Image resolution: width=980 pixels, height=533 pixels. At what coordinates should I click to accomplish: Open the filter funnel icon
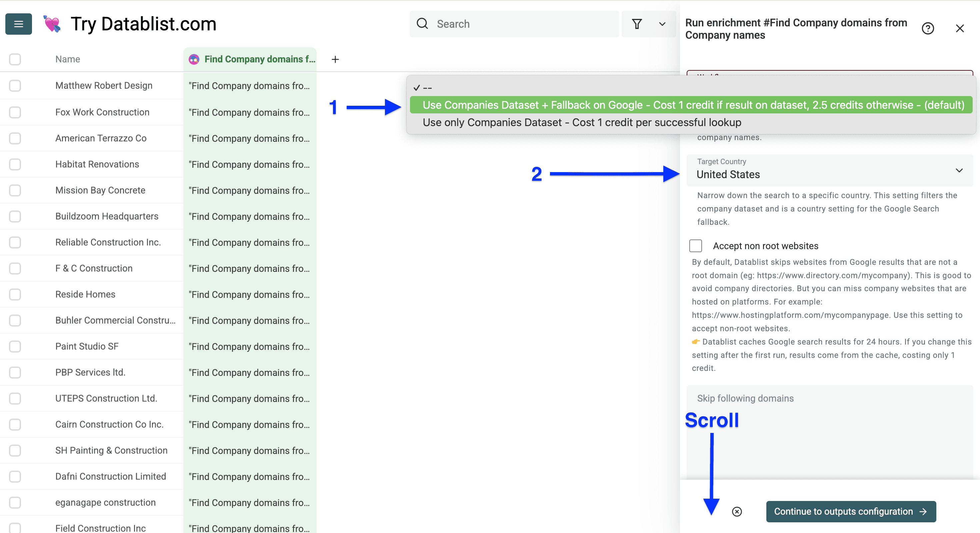[637, 24]
